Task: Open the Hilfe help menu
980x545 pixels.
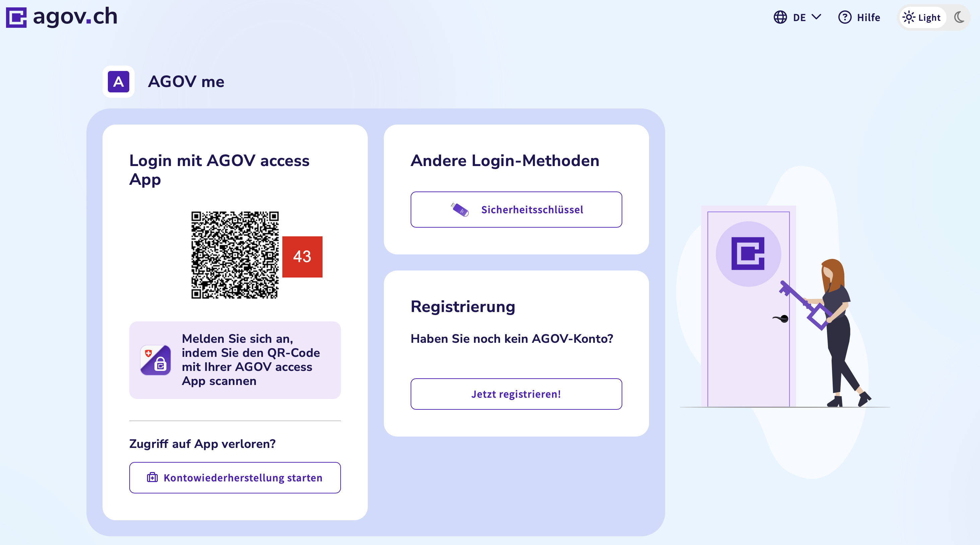Action: (x=868, y=17)
